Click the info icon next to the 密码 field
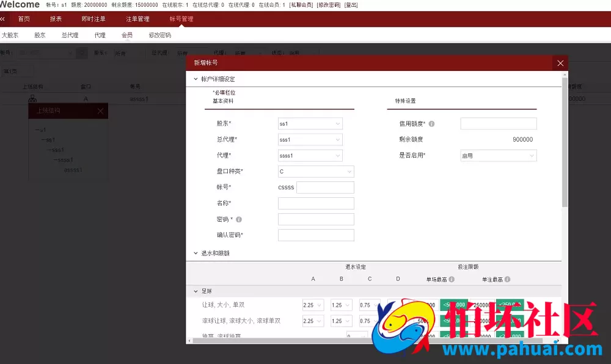 pyautogui.click(x=238, y=219)
